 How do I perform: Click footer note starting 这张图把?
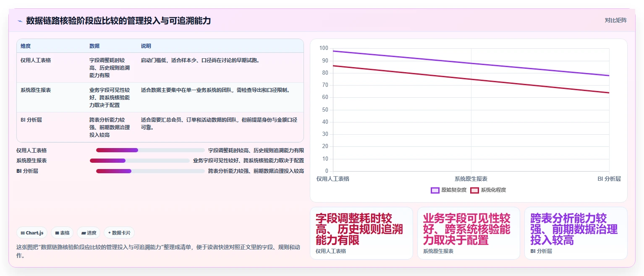coord(158,251)
